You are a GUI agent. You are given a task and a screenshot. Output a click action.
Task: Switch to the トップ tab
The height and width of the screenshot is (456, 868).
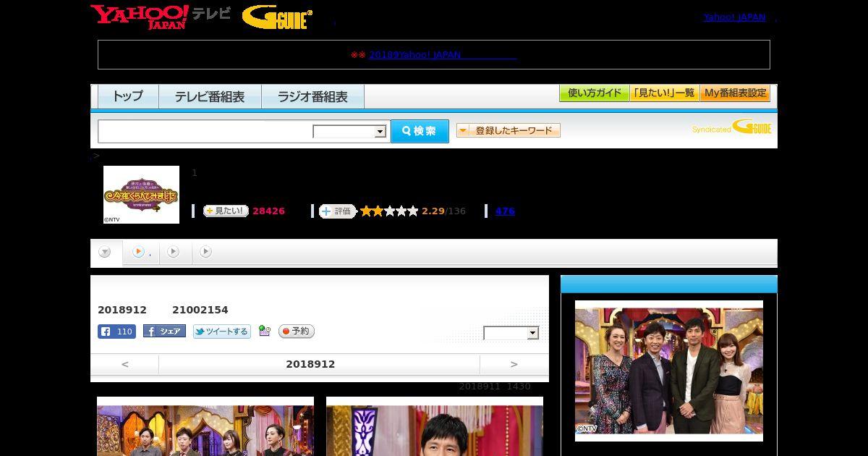[128, 96]
